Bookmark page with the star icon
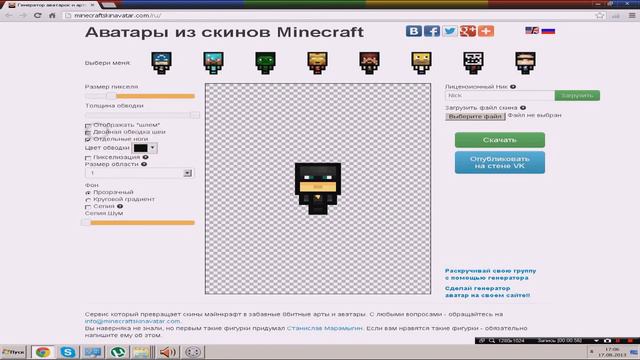Viewport: 640px width, 360px height. 600,15
